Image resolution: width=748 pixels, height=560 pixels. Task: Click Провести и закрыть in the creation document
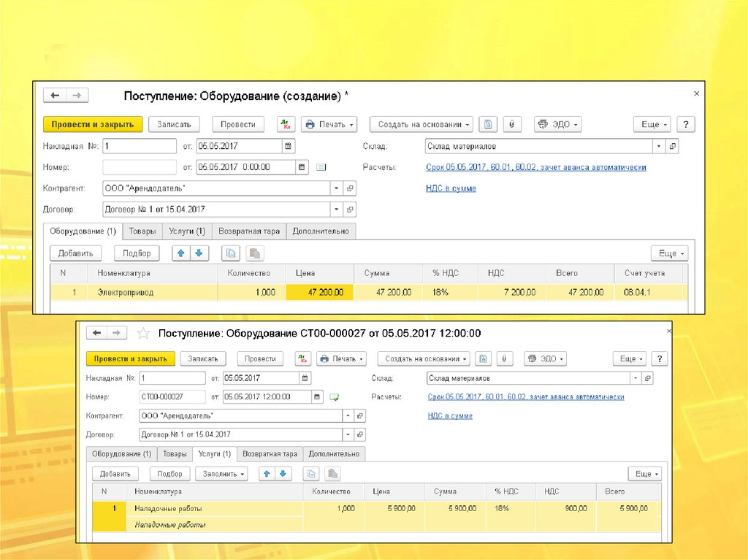(93, 124)
